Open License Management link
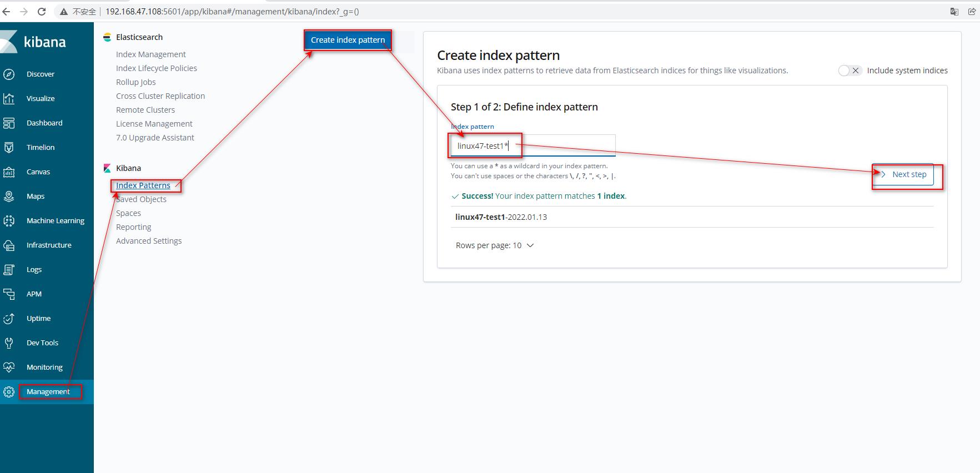 click(154, 124)
